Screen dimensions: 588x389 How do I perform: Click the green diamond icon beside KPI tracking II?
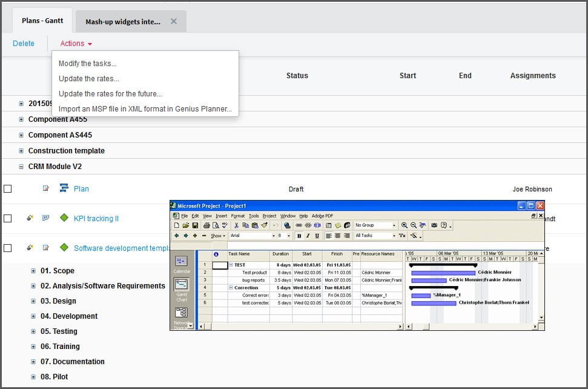pos(64,218)
